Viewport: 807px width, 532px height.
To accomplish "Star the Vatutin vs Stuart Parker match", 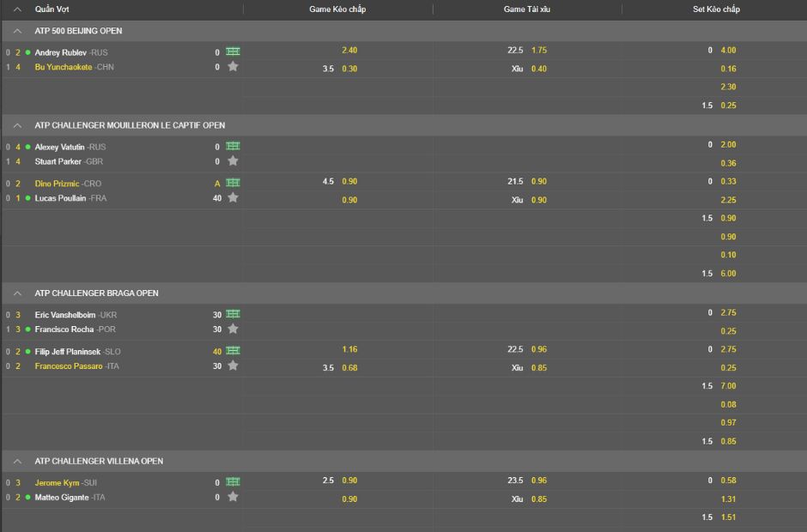I will pyautogui.click(x=233, y=161).
